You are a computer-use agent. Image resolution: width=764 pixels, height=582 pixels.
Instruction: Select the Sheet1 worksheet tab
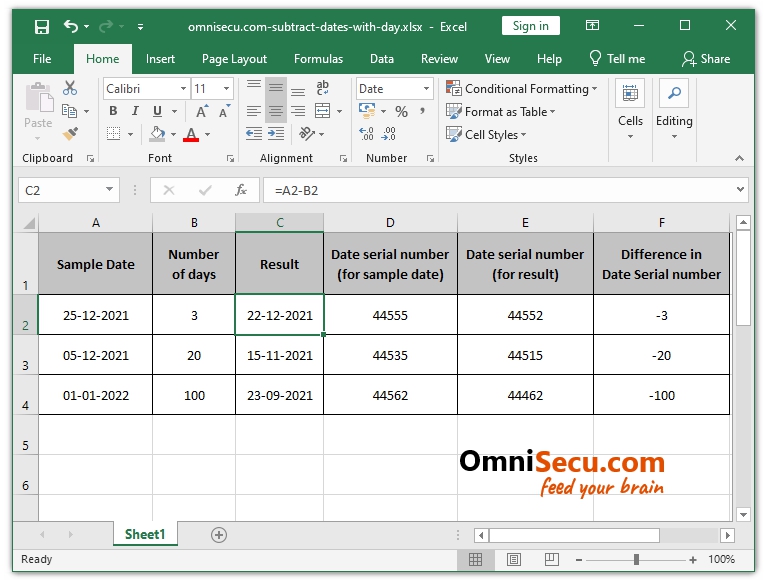(145, 534)
